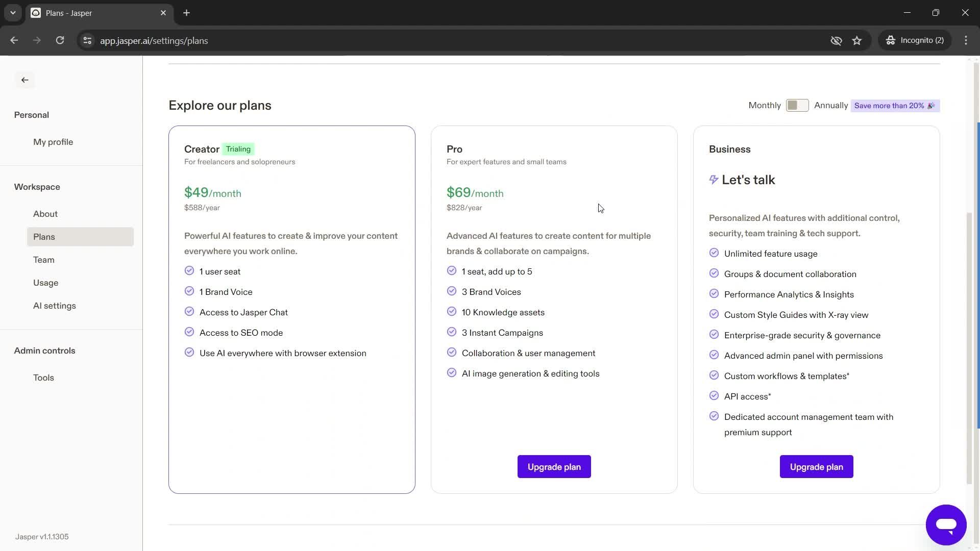The image size is (980, 551).
Task: Click Upgrade plan button for Pro
Action: [x=554, y=466]
